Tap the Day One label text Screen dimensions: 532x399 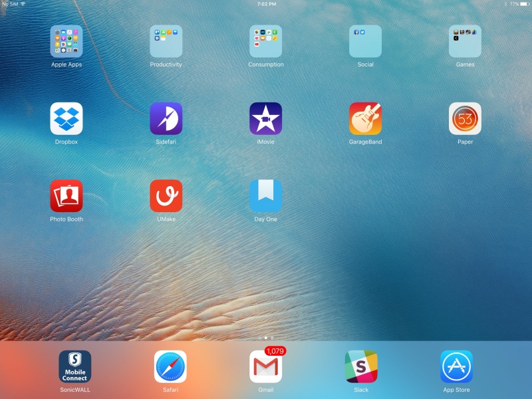[265, 219]
